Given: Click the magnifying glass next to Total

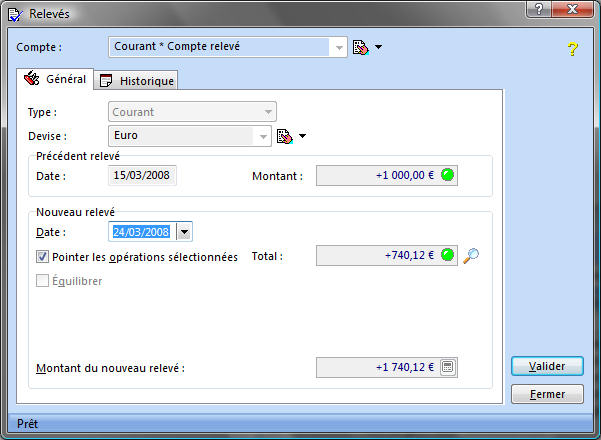Looking at the screenshot, I should [x=472, y=256].
